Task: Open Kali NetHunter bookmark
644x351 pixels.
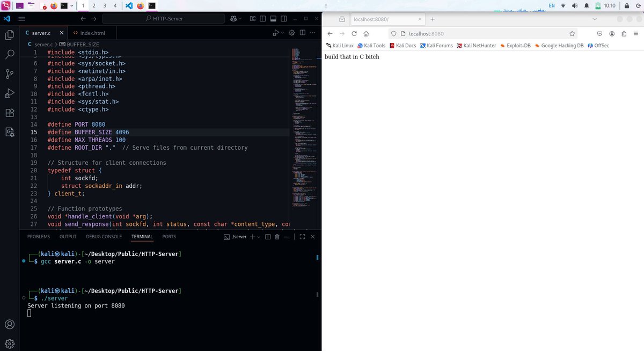Action: tap(476, 46)
